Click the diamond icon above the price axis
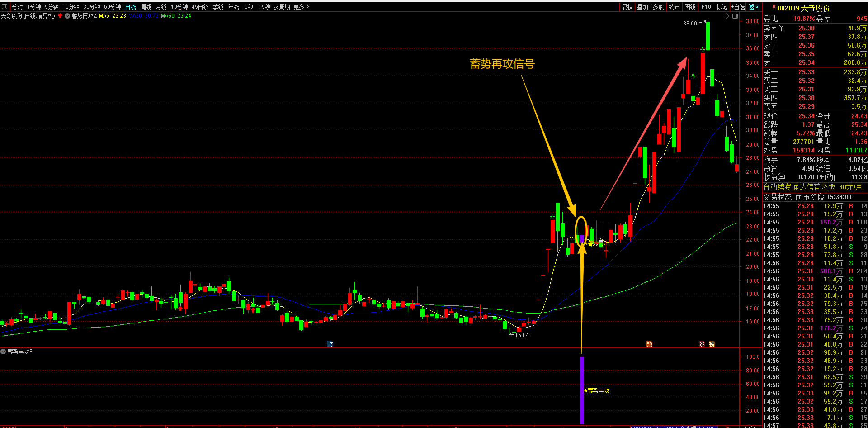 (727, 16)
